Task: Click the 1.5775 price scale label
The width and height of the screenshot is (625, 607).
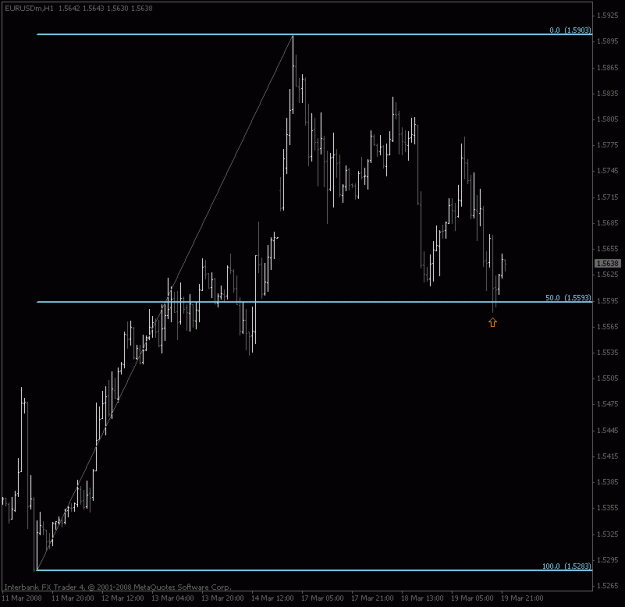Action: [608, 145]
